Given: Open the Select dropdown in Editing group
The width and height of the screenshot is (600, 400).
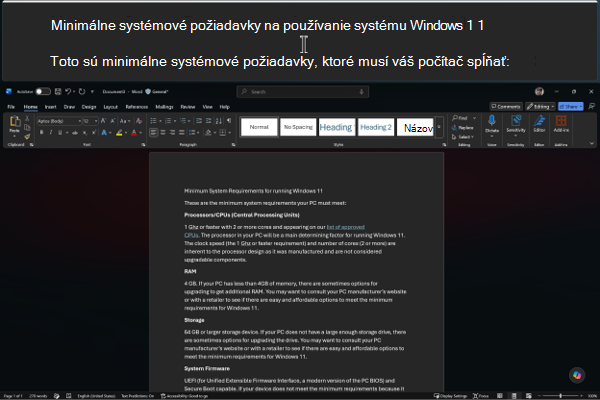Looking at the screenshot, I should [x=463, y=137].
